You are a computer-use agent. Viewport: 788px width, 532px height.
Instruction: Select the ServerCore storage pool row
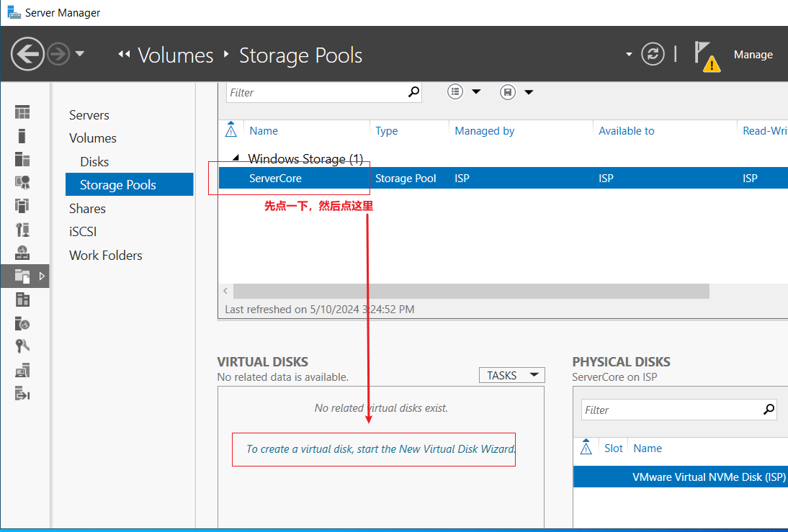click(503, 179)
